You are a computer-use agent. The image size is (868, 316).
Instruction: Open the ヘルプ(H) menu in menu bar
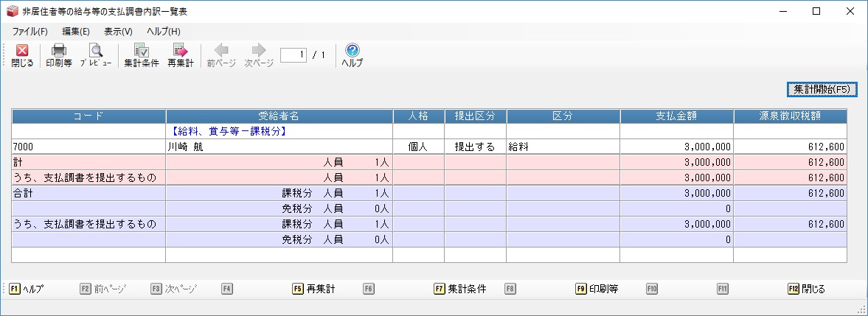(x=163, y=32)
